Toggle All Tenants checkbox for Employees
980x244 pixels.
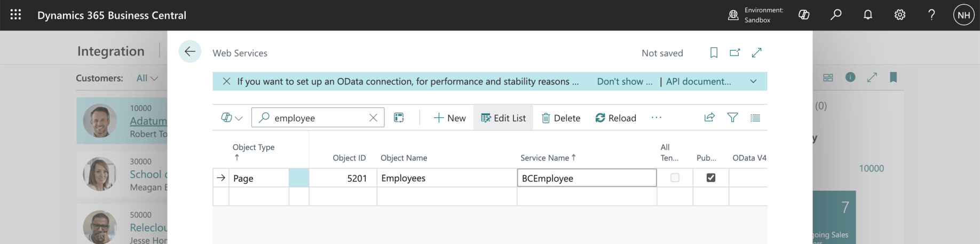coord(675,178)
